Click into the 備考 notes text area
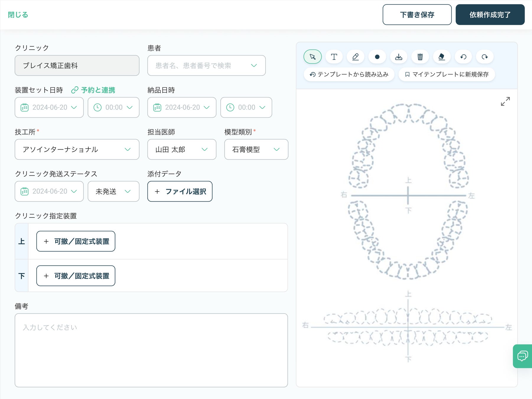The width and height of the screenshot is (532, 399). pyautogui.click(x=151, y=350)
